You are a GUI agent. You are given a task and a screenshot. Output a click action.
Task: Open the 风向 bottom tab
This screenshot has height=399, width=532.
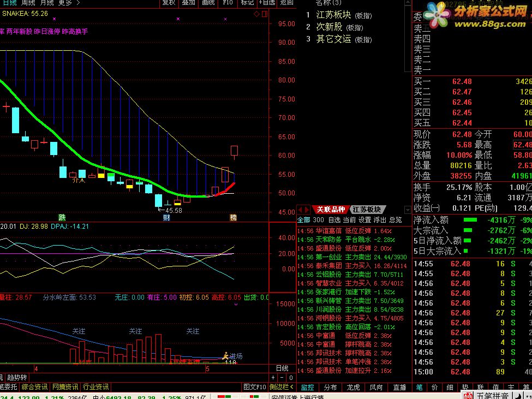tap(376, 387)
